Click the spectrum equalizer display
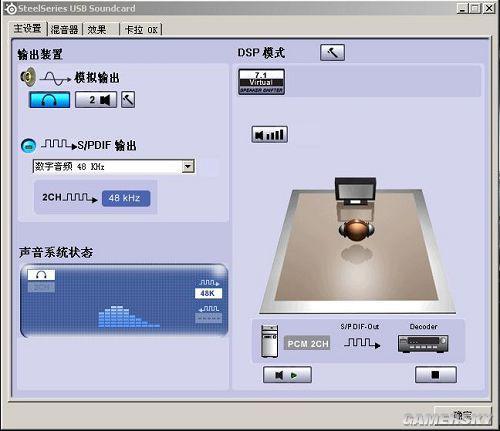Screen dimensions: 500x431 pos(129,316)
